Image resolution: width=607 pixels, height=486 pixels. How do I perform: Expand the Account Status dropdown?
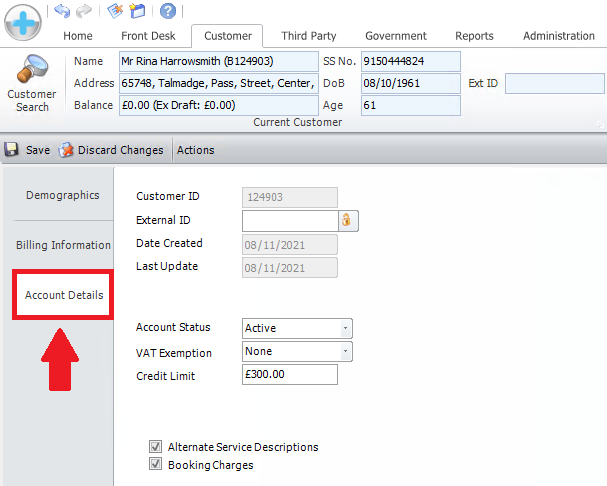click(346, 328)
